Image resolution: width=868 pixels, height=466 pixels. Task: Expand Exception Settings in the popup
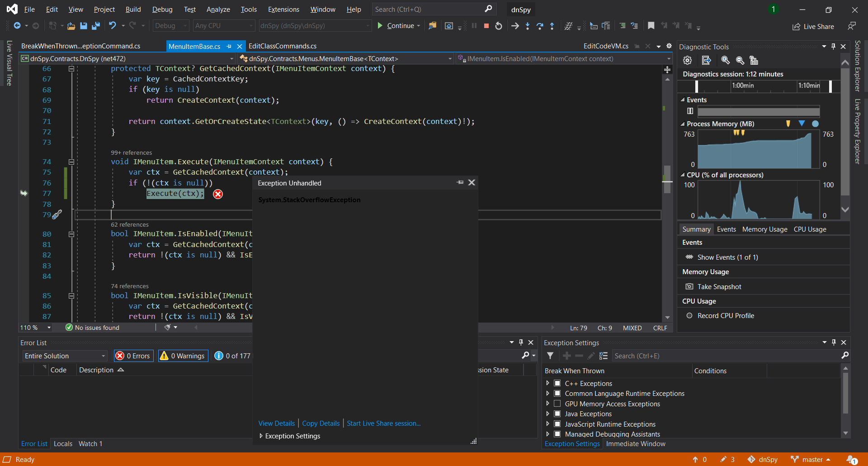tap(261, 436)
